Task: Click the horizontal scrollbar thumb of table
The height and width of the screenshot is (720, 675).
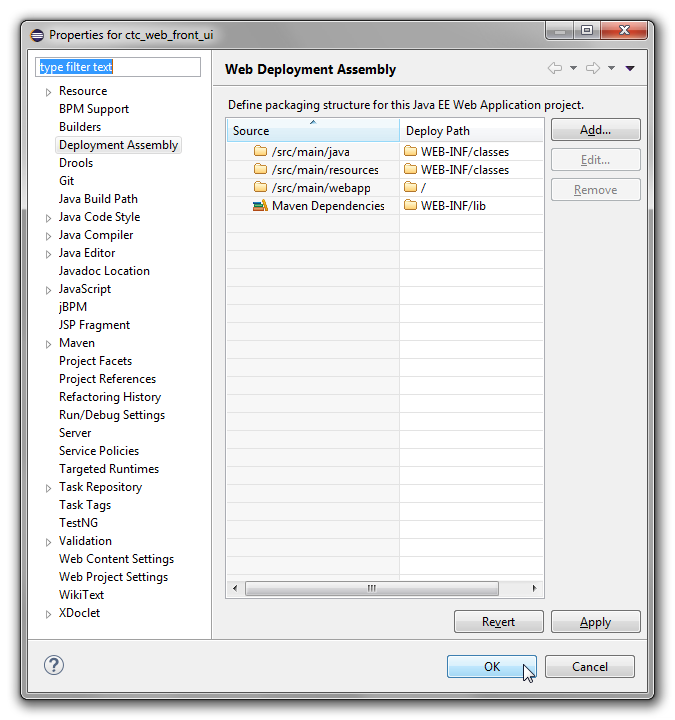Action: pos(372,588)
